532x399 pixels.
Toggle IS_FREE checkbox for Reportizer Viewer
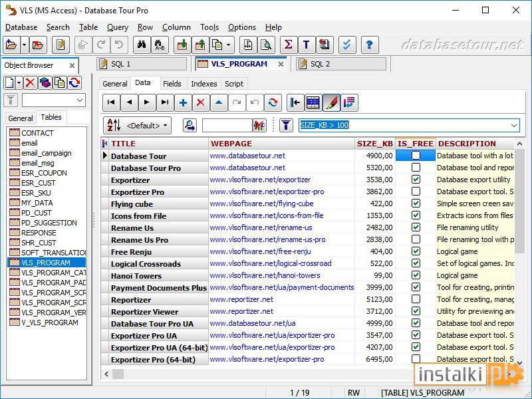point(416,311)
